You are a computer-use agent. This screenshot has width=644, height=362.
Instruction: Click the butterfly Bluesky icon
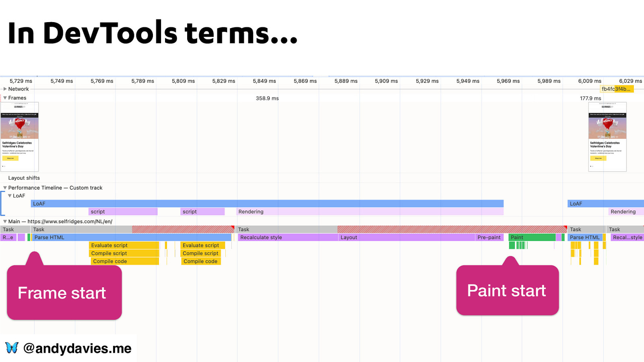(x=12, y=348)
